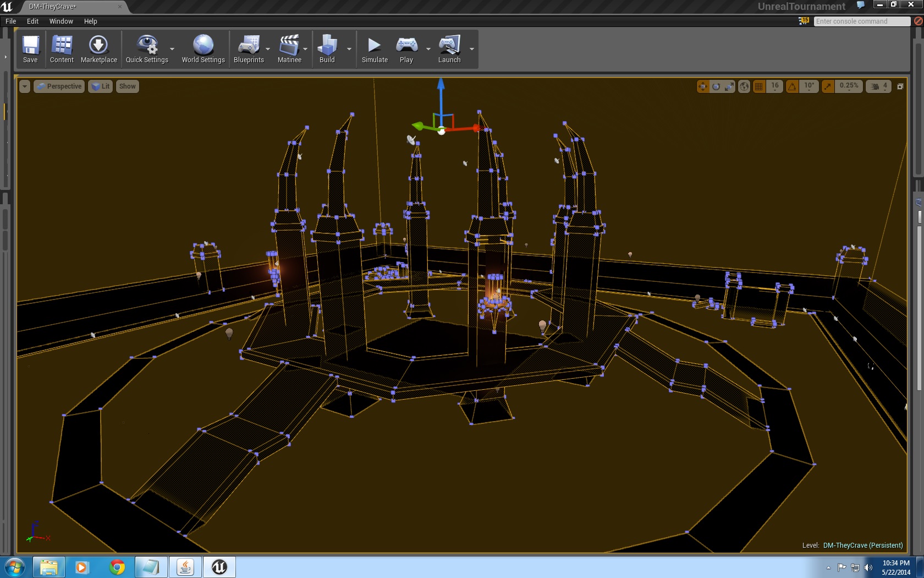This screenshot has height=578, width=924.
Task: Open the Content browser
Action: pyautogui.click(x=62, y=49)
